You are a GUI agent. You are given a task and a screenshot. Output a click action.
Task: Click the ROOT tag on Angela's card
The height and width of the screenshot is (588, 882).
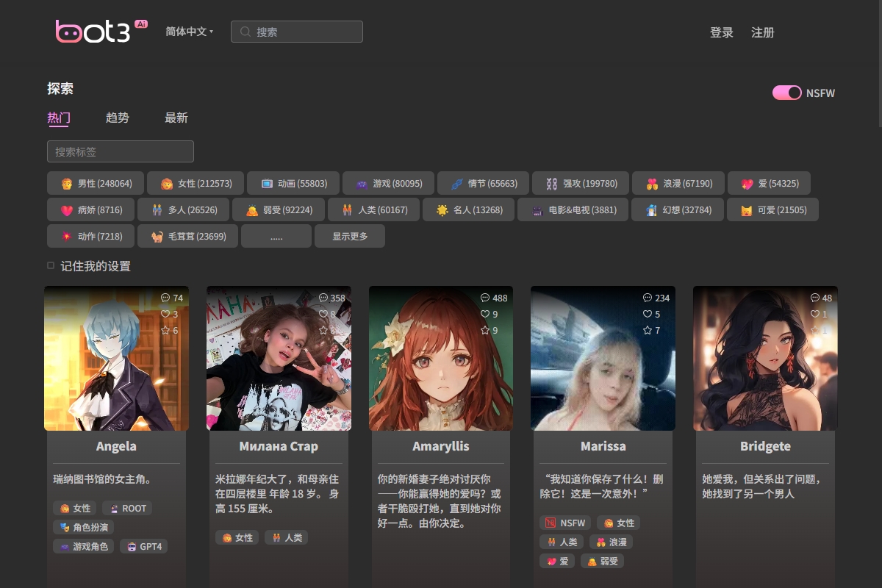tap(126, 508)
